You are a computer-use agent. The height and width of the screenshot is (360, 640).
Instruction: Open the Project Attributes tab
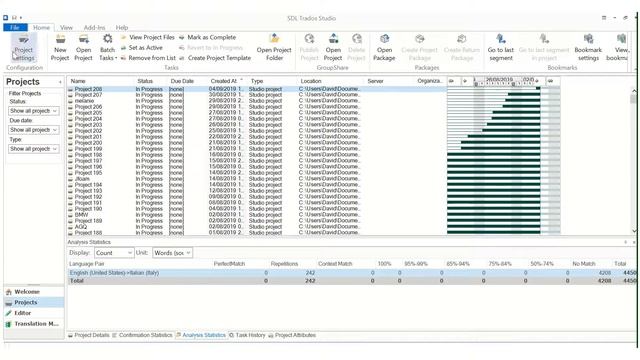coord(292,335)
